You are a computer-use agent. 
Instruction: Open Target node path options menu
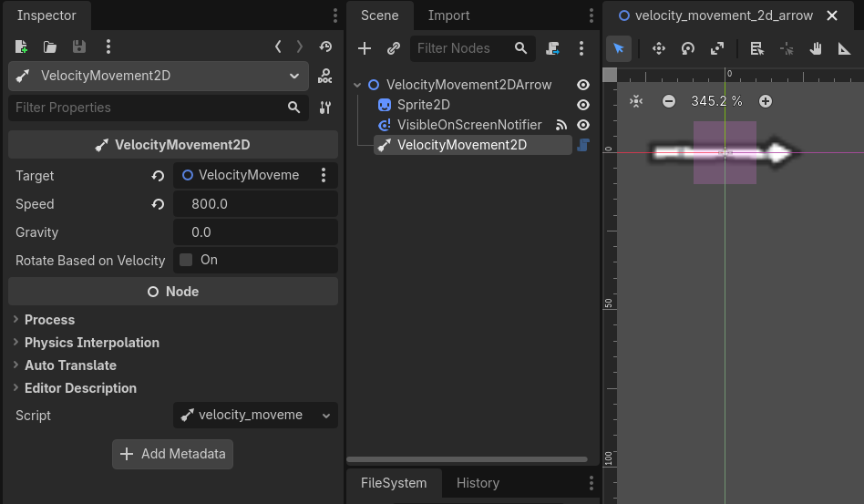(x=324, y=175)
